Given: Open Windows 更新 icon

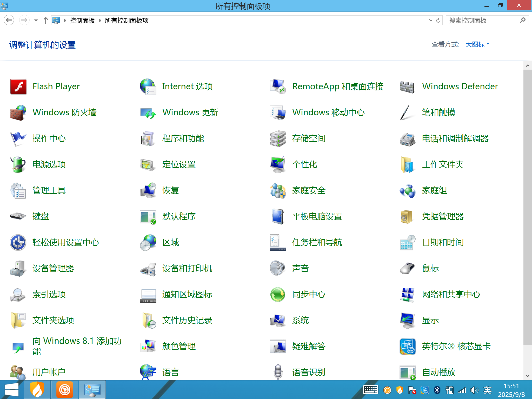Looking at the screenshot, I should (x=148, y=113).
